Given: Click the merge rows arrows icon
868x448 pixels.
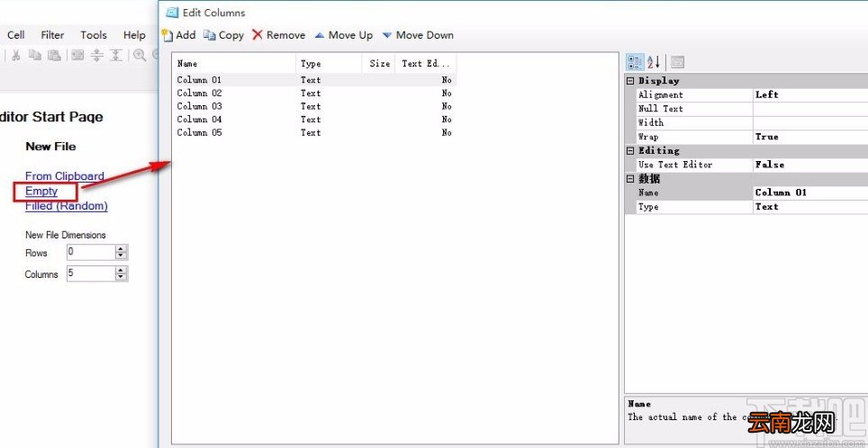Looking at the screenshot, I should tap(115, 55).
